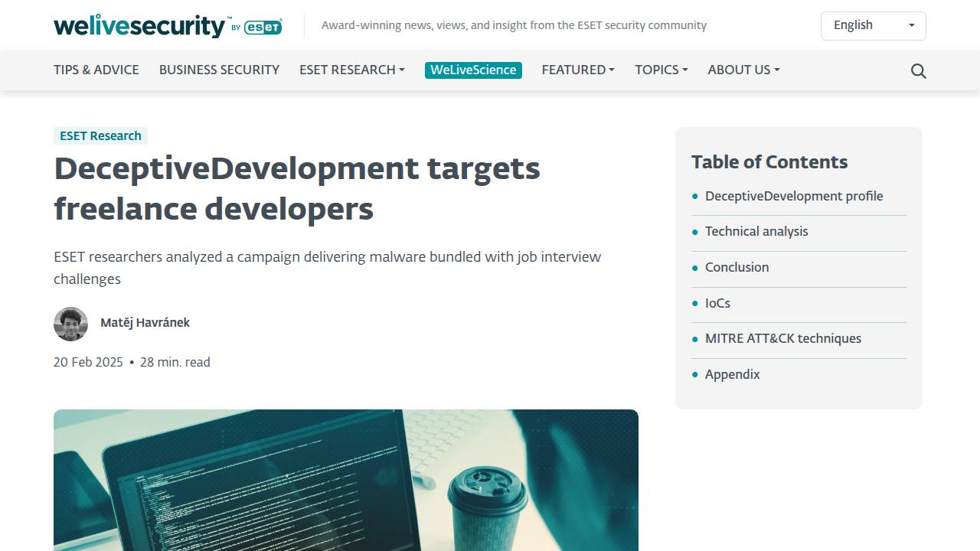Image resolution: width=980 pixels, height=551 pixels.
Task: Expand the About Us menu
Action: [743, 70]
